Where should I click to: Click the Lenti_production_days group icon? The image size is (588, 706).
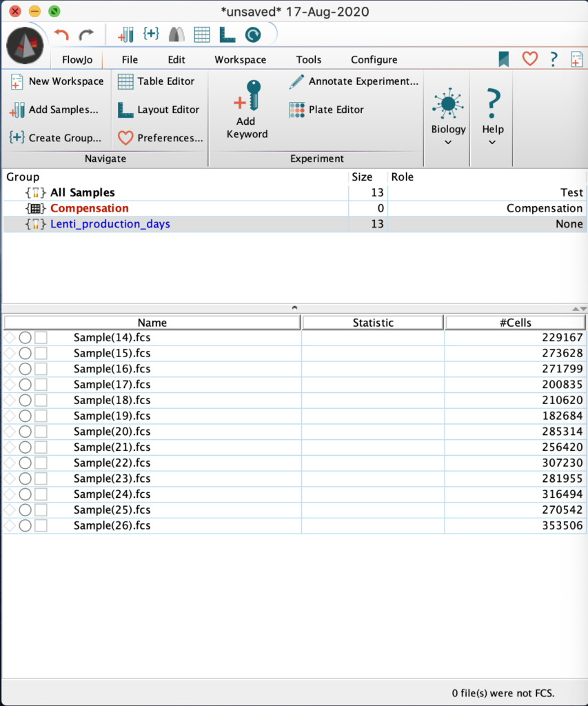click(x=36, y=224)
